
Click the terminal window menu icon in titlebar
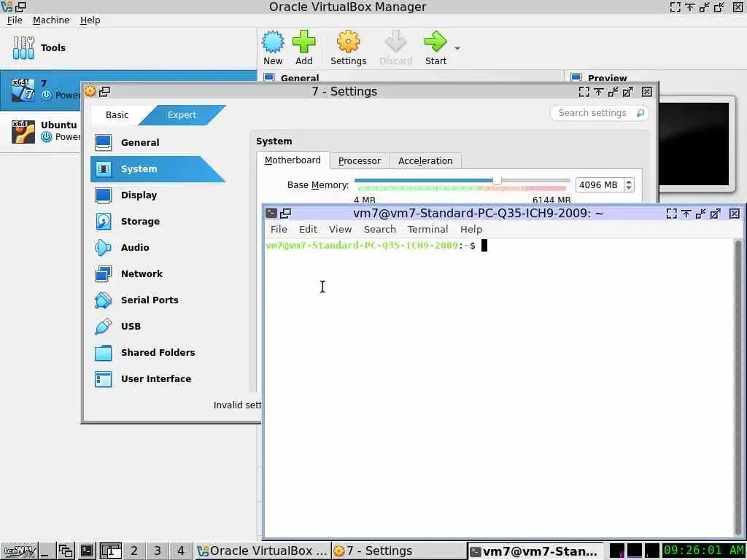click(x=271, y=214)
